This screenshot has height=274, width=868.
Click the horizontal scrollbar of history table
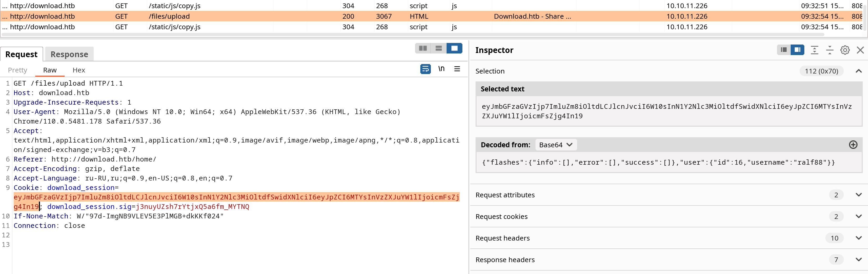412,35
